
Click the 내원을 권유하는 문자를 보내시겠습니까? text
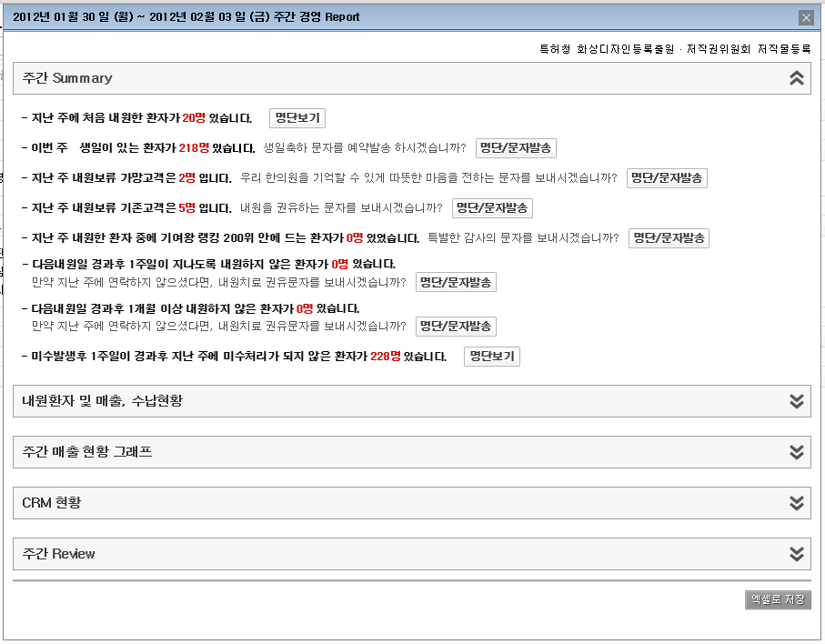point(341,207)
